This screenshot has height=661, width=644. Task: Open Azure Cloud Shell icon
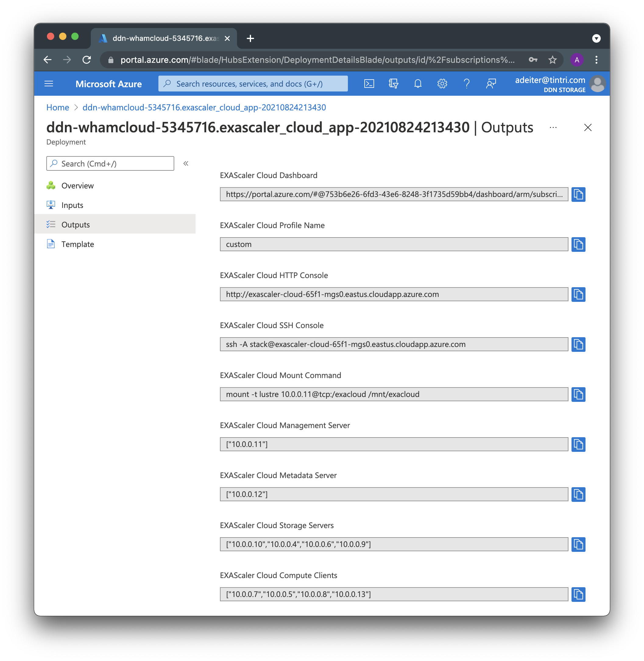(369, 84)
